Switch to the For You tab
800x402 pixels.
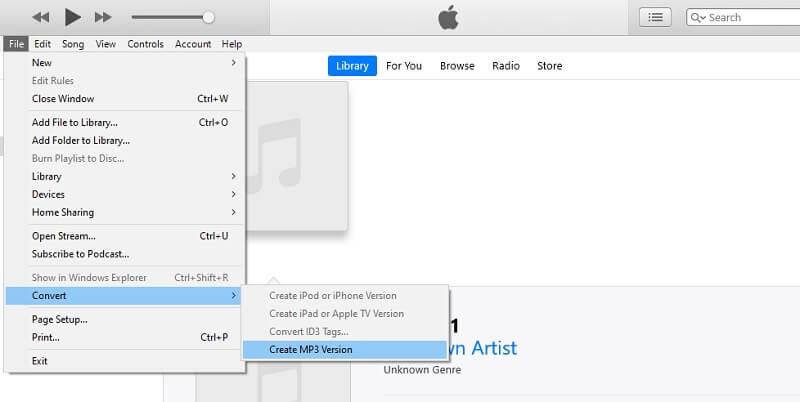tap(404, 66)
